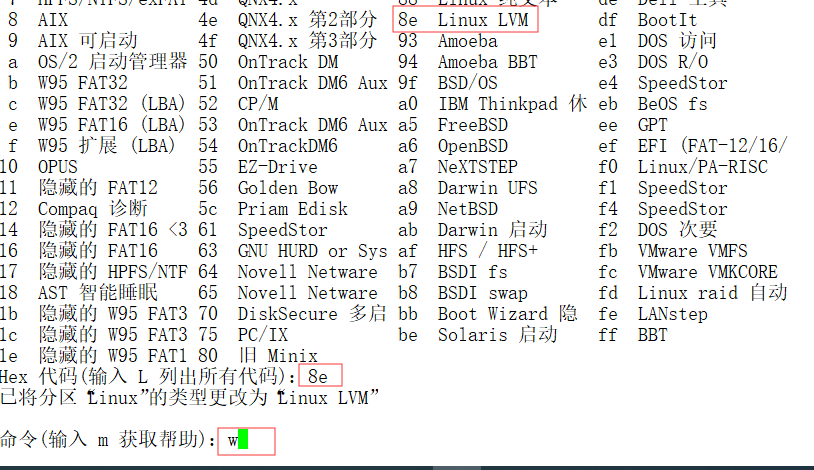Click the message "已将分区 Linux 的类型更改为 Linux LVM"
This screenshot has height=470, width=814.
point(189,397)
